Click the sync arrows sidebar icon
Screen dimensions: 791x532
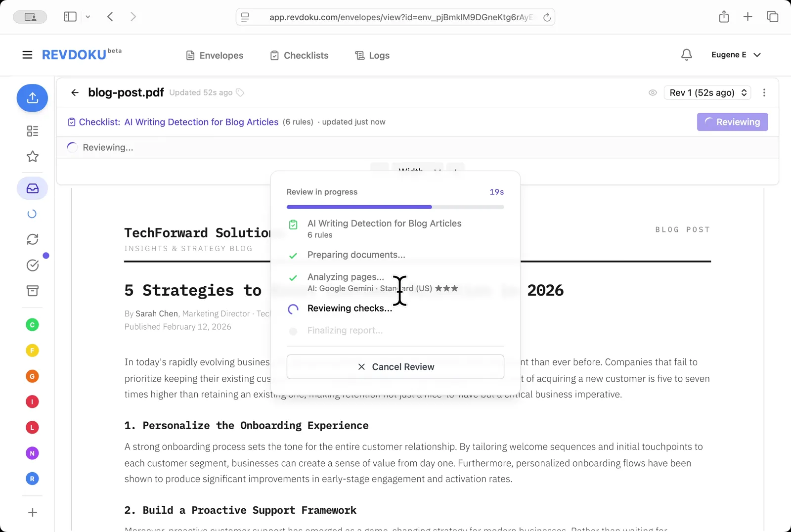pyautogui.click(x=33, y=239)
